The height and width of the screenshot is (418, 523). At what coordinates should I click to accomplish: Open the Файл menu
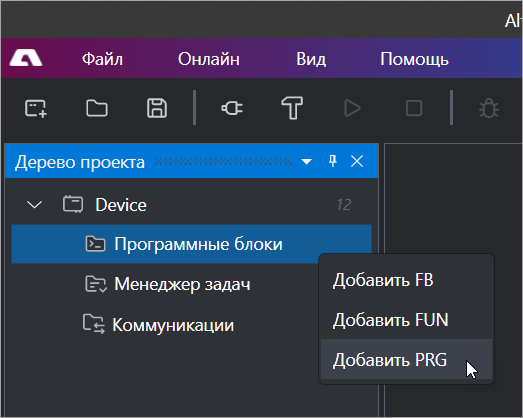[102, 59]
